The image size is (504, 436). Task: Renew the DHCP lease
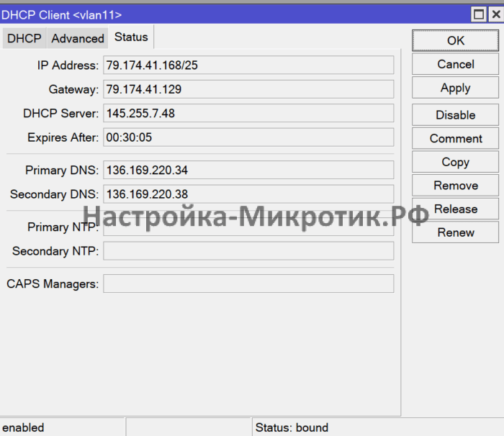click(x=455, y=232)
